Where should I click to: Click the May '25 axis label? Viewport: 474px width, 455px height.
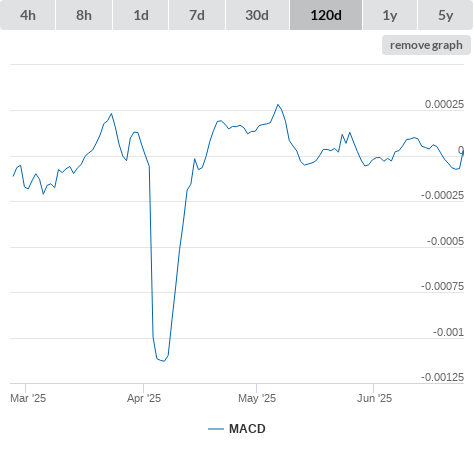[257, 398]
